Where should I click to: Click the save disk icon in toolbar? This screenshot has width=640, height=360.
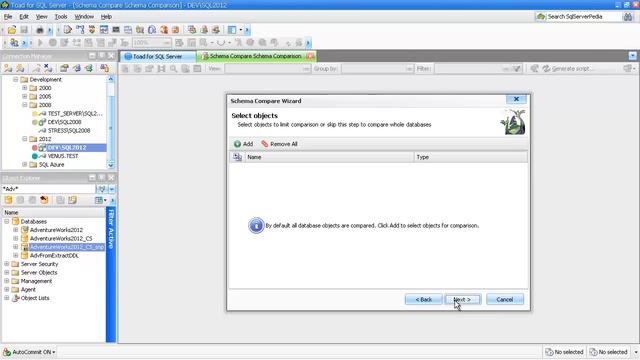pos(24,30)
